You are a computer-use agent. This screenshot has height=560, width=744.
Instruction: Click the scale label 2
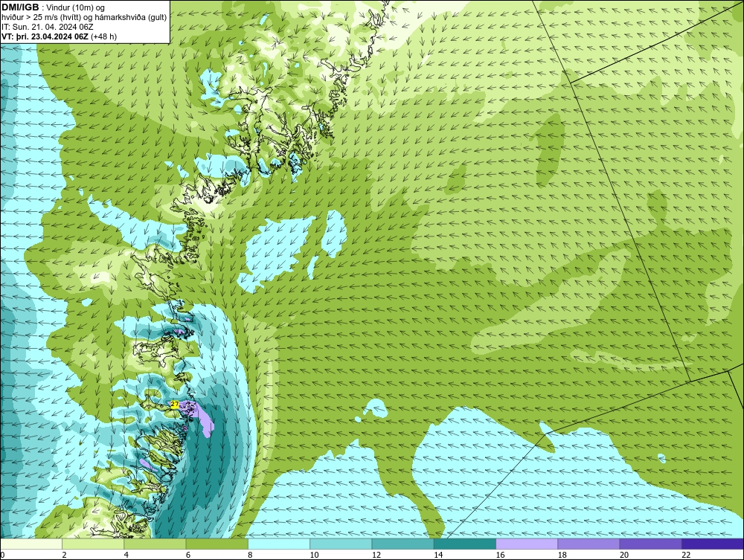[x=64, y=555]
